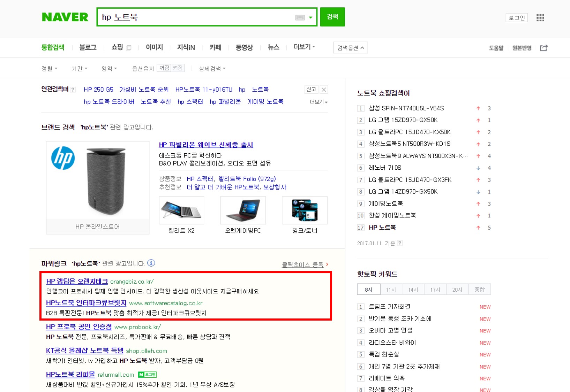Click the share icon at top right
570x392 pixels.
click(x=544, y=48)
